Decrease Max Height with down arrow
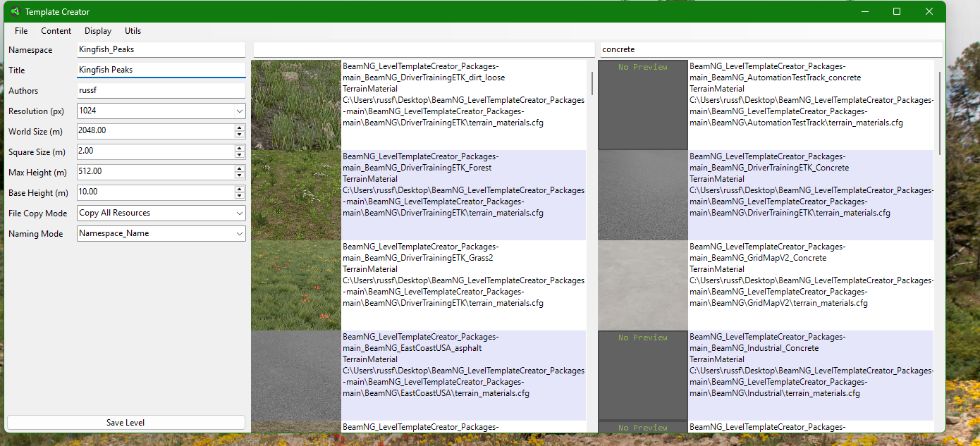980x446 pixels. 240,175
